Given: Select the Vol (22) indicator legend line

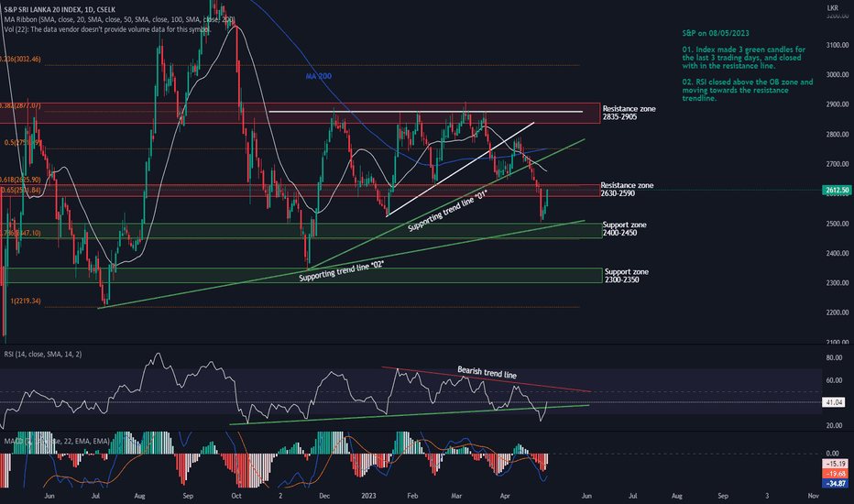Looking at the screenshot, I should tap(107, 29).
